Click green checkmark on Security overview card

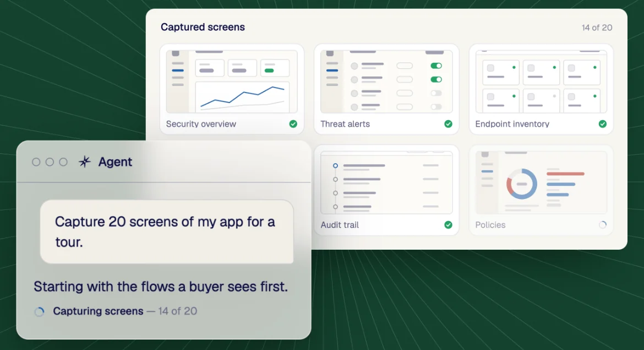[293, 124]
